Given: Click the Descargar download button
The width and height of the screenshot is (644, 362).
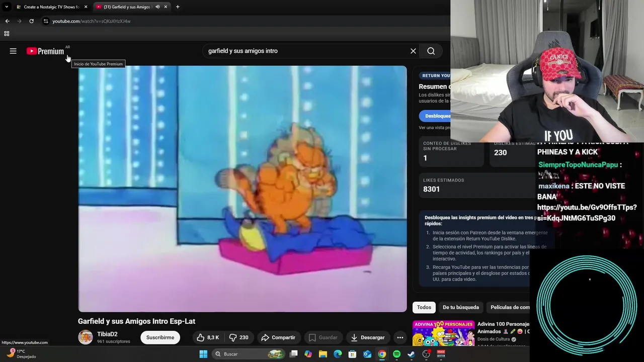Looking at the screenshot, I should click(x=368, y=337).
